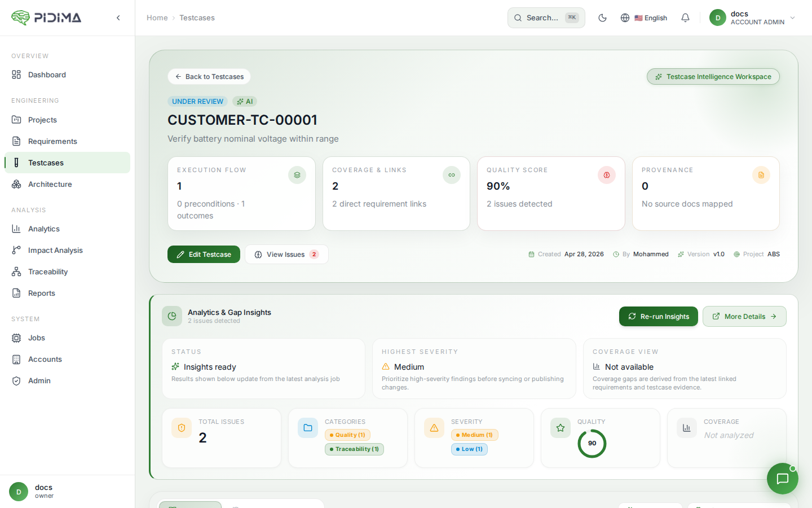
Task: Re-run Insights analysis
Action: 659,316
